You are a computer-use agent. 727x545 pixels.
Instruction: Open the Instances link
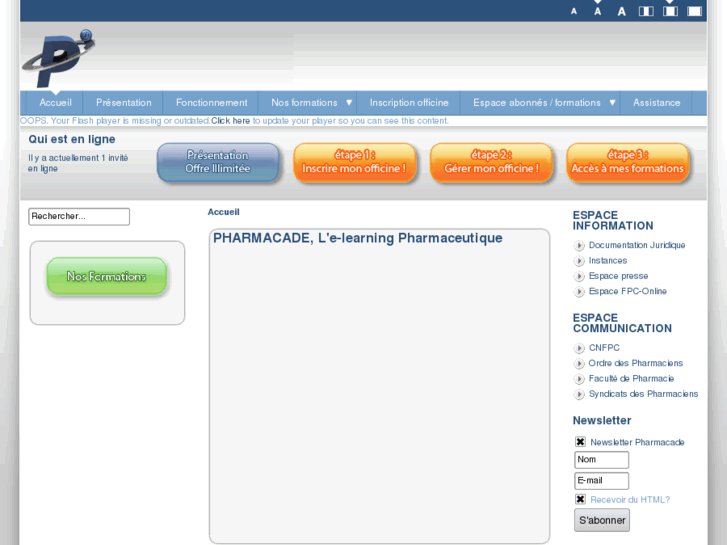point(608,260)
